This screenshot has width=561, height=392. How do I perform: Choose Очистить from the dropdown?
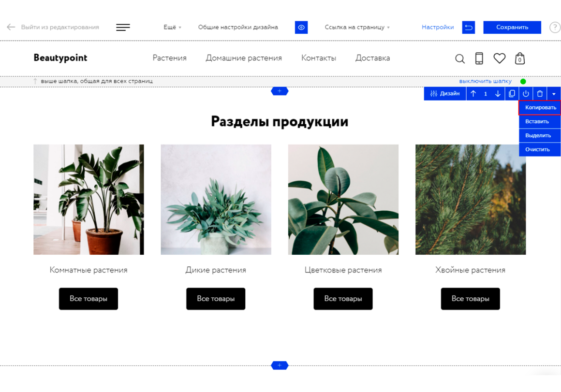pos(540,149)
